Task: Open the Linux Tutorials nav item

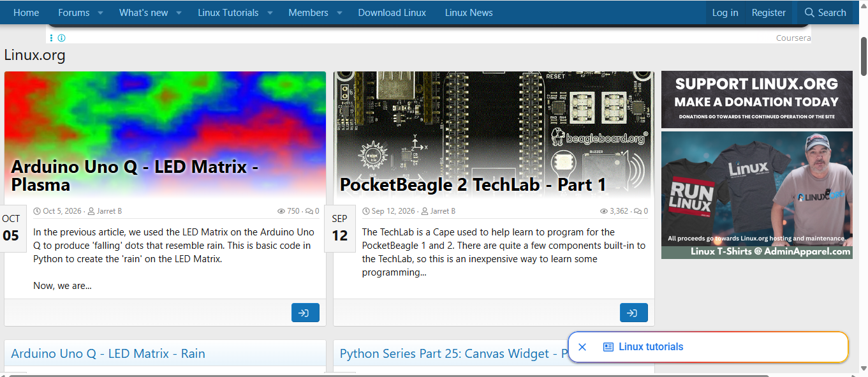Action: pos(228,13)
